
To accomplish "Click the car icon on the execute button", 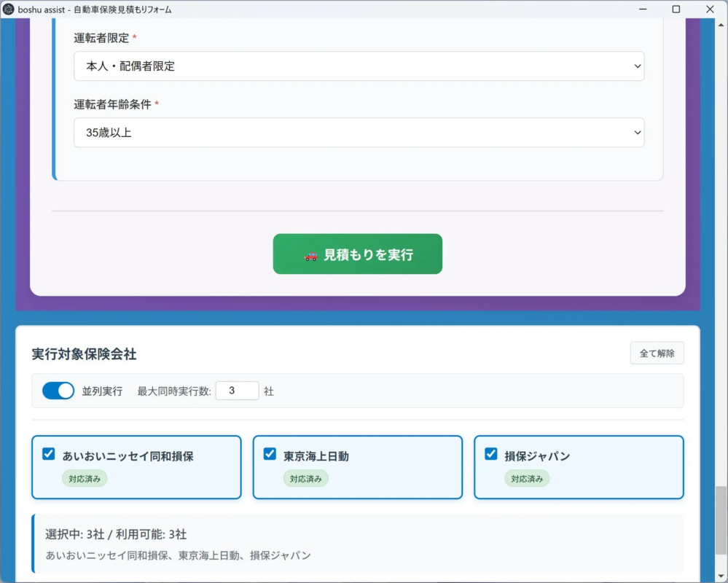I will pyautogui.click(x=311, y=254).
